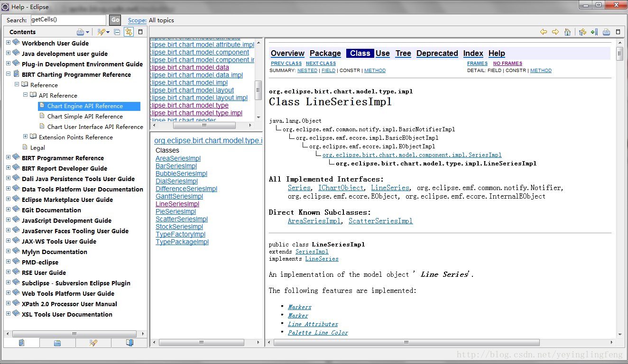Open the IChartObject interface link
The image size is (628, 364).
pyautogui.click(x=341, y=188)
